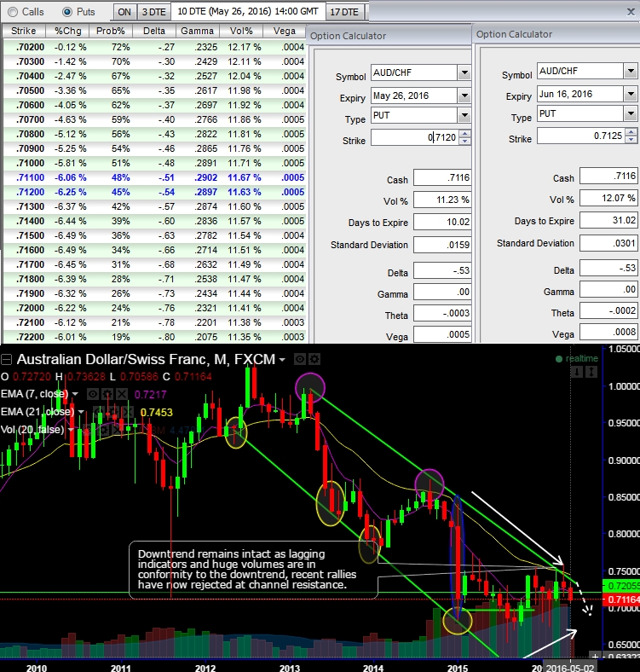Open Expiry dropdown showing Jun 16, 2016
Screen dimensions: 640x672
point(630,96)
